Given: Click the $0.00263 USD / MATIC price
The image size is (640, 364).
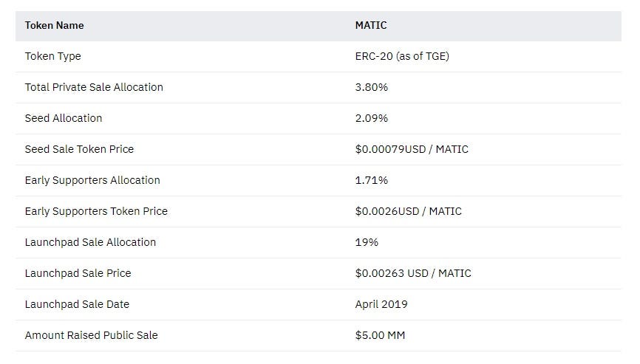Looking at the screenshot, I should point(412,273).
